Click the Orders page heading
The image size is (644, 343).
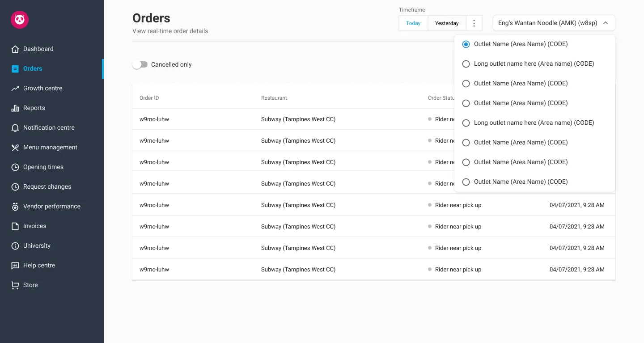pyautogui.click(x=151, y=18)
